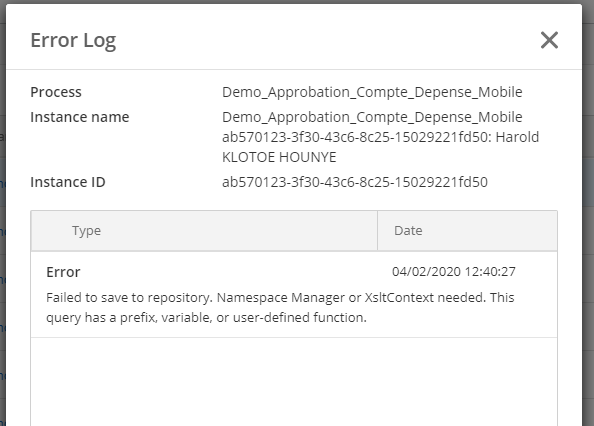Click the 'Failed to save to repository' message
This screenshot has width=594, height=426.
tap(280, 307)
